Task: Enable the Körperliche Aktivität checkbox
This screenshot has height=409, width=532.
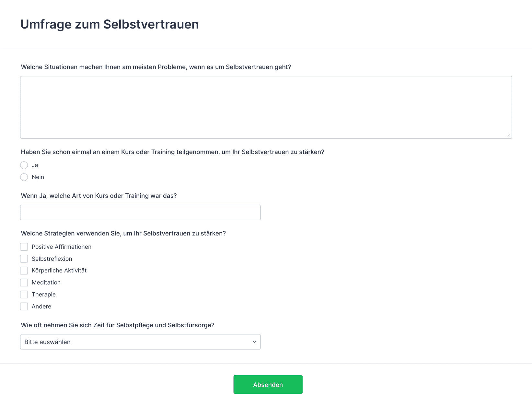Action: pos(24,271)
